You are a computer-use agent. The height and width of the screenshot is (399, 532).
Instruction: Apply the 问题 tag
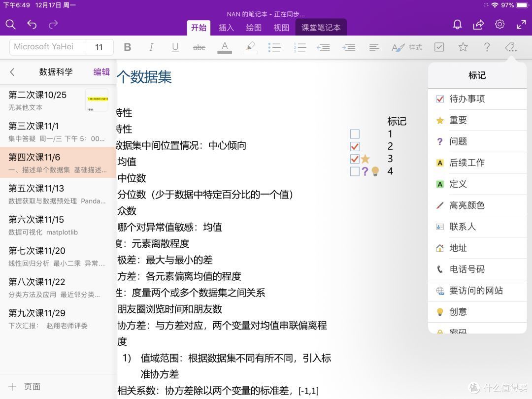[x=477, y=141]
